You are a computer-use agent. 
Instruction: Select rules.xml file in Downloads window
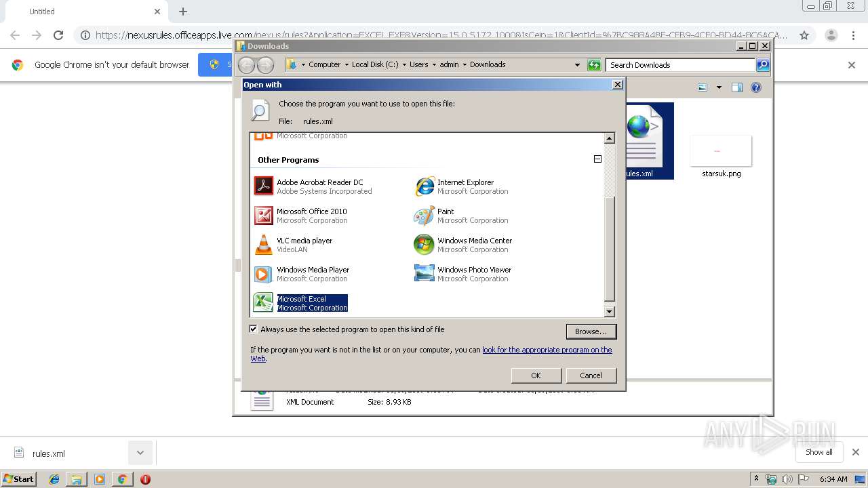(649, 141)
